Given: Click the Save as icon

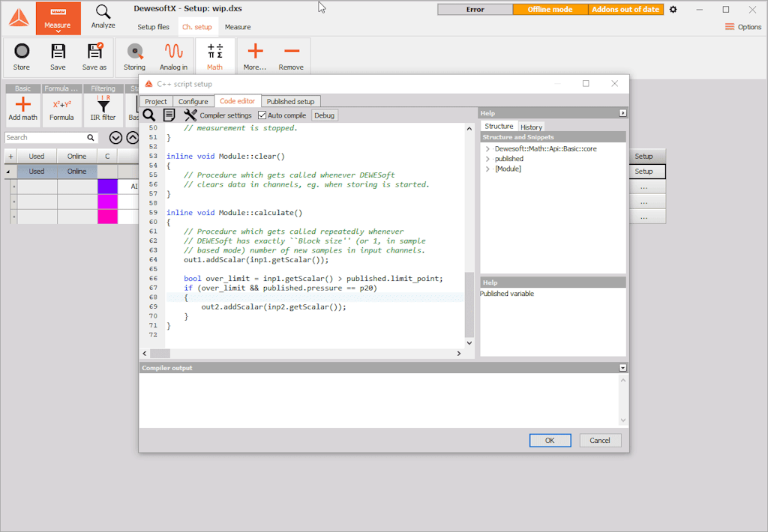Looking at the screenshot, I should (94, 52).
